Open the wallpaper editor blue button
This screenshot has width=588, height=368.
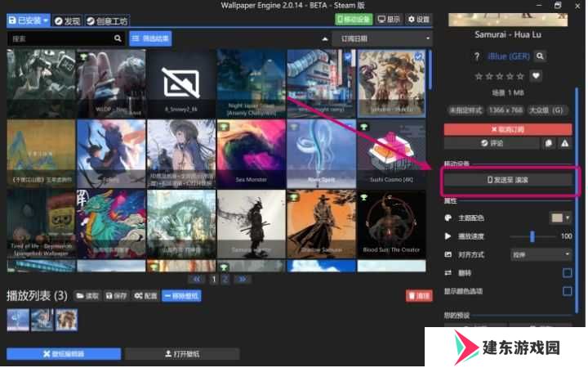click(x=64, y=354)
